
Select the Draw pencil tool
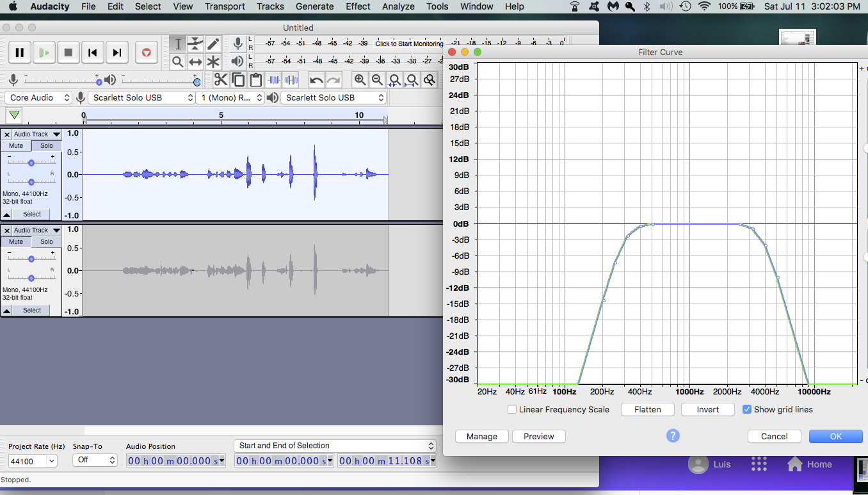(x=213, y=44)
